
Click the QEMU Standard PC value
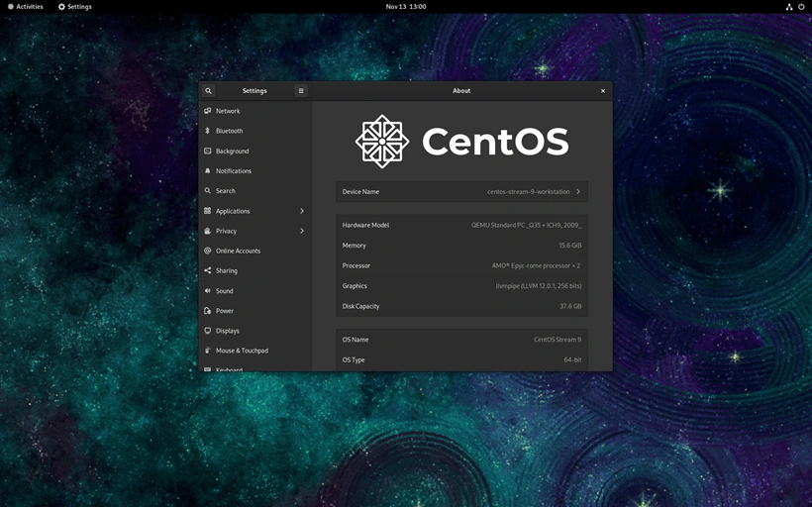(526, 225)
